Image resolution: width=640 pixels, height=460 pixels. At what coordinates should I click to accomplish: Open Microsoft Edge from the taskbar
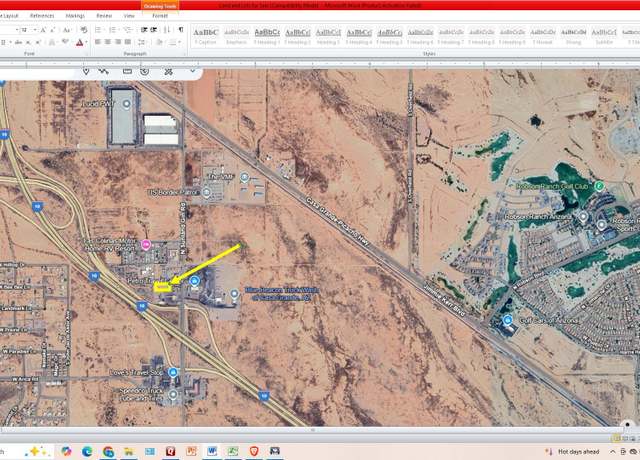coord(87,451)
